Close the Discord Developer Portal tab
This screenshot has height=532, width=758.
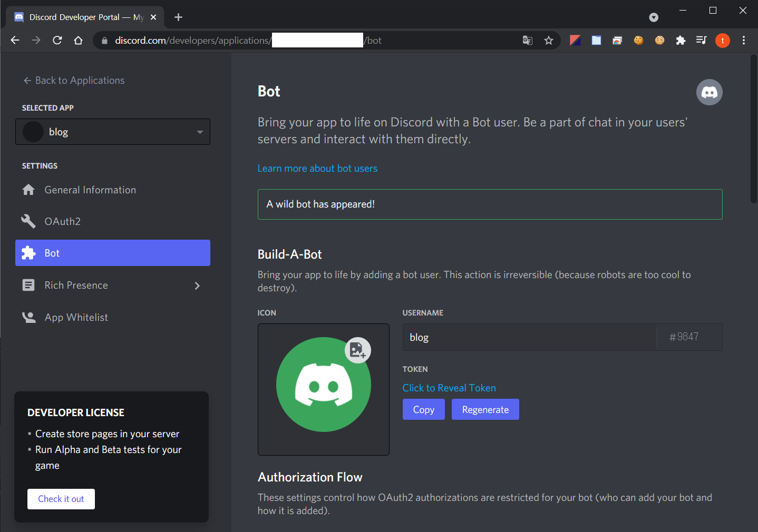[153, 17]
